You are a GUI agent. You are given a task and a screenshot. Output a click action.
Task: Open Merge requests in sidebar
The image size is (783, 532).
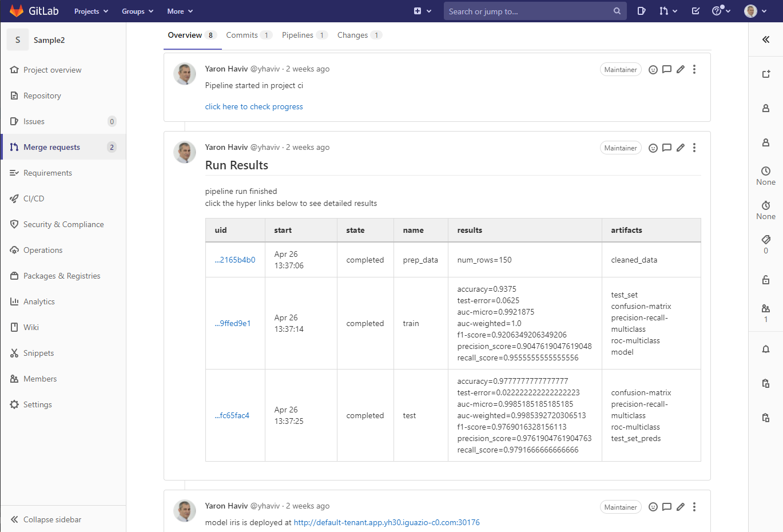pyautogui.click(x=63, y=147)
